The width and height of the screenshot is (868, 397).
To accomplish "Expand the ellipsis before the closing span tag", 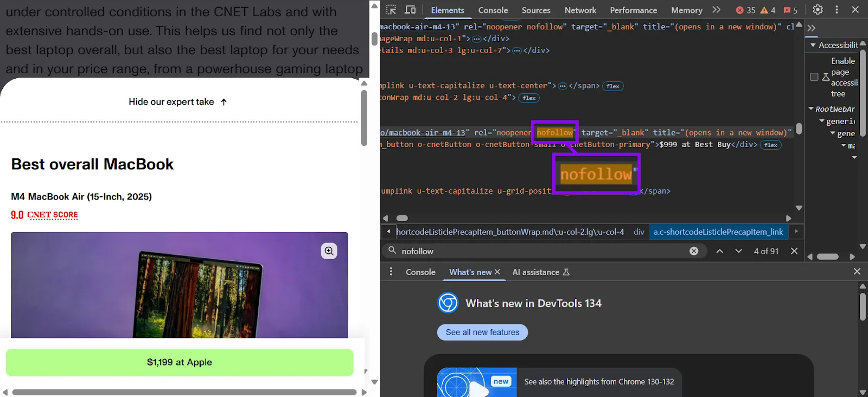I will [x=563, y=86].
